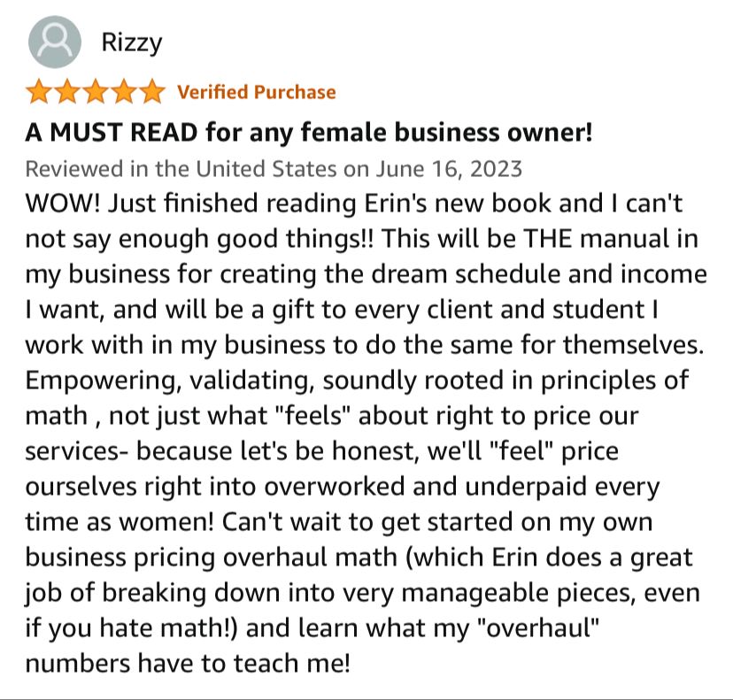This screenshot has width=733, height=700.
Task: Click the fifth (last) rating star
Action: [x=152, y=91]
